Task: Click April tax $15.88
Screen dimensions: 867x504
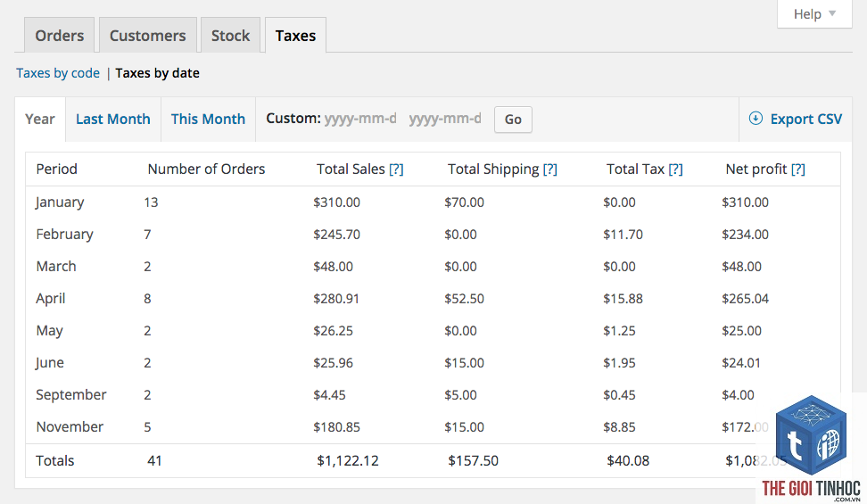Action: pos(623,299)
